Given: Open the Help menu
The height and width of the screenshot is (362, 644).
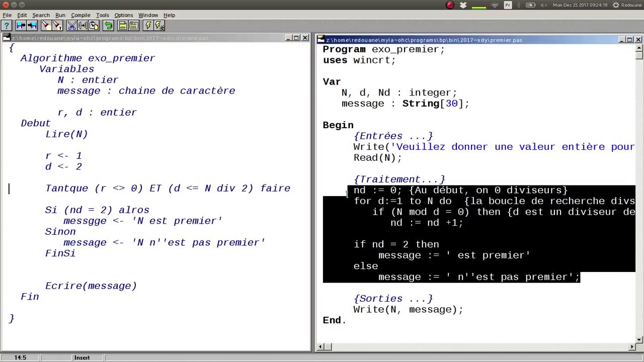Looking at the screenshot, I should coord(169,15).
